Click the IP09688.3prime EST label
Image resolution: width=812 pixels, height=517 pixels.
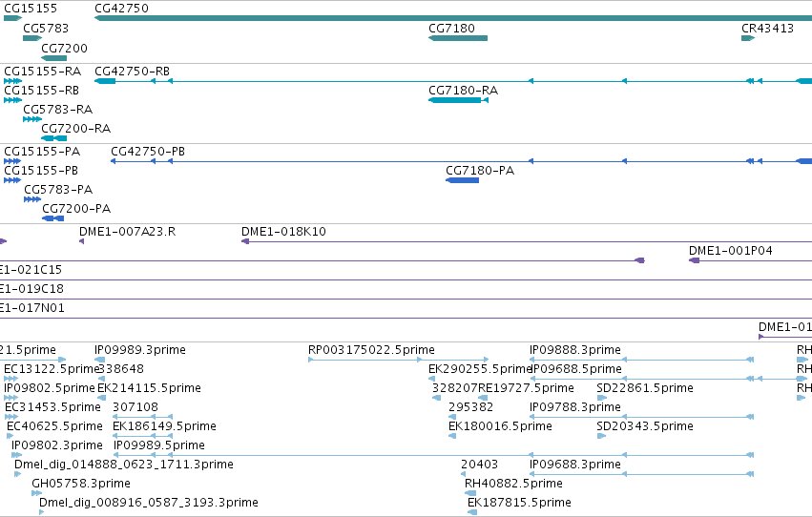575,465
